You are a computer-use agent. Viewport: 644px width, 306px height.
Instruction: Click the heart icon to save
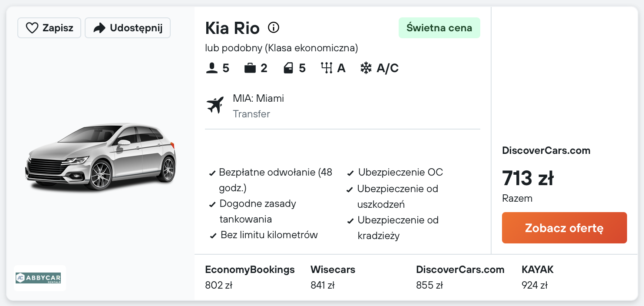click(32, 28)
